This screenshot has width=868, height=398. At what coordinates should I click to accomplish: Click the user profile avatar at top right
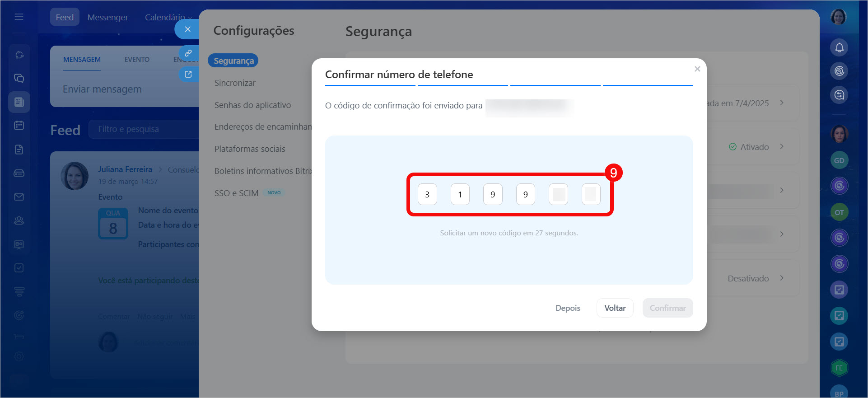(x=839, y=17)
